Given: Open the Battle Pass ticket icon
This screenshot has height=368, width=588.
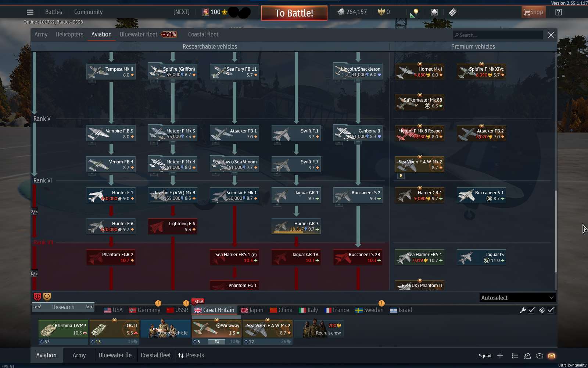Looking at the screenshot, I should coord(453,12).
